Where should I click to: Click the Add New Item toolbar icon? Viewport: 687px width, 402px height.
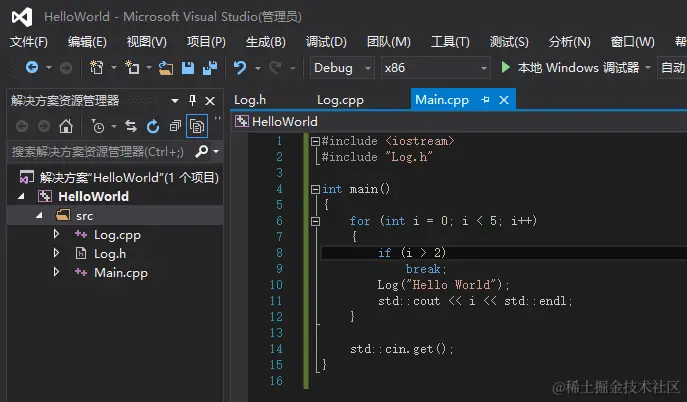[132, 67]
